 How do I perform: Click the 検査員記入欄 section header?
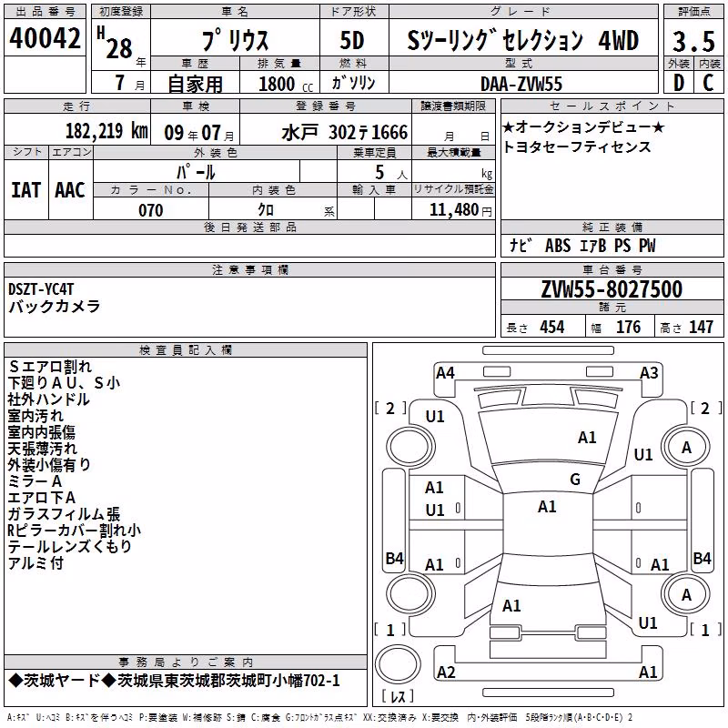tap(186, 350)
